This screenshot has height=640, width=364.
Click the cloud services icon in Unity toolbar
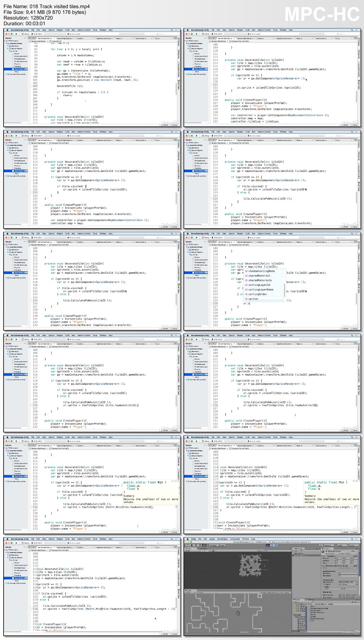pos(321,545)
